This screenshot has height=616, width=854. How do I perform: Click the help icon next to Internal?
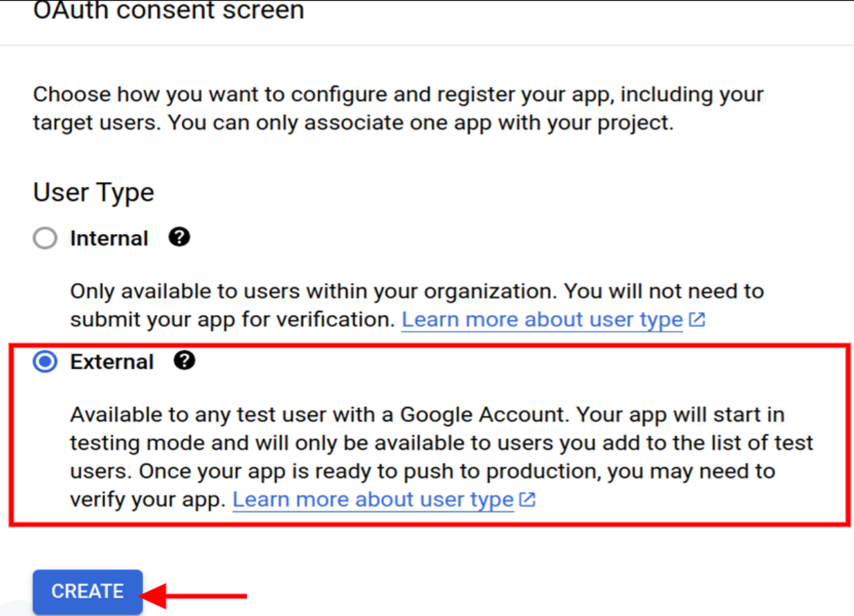click(179, 237)
